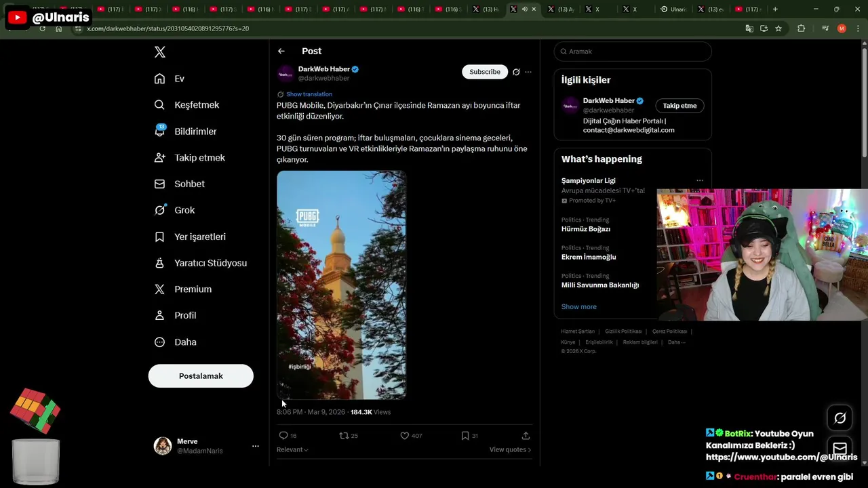Open the media control icon in toolbar
This screenshot has height=488, width=868.
click(x=825, y=28)
